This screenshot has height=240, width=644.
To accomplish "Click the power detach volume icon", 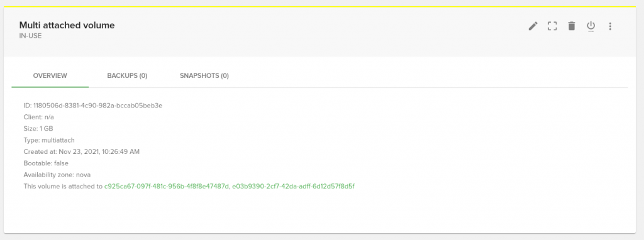I will 591,26.
